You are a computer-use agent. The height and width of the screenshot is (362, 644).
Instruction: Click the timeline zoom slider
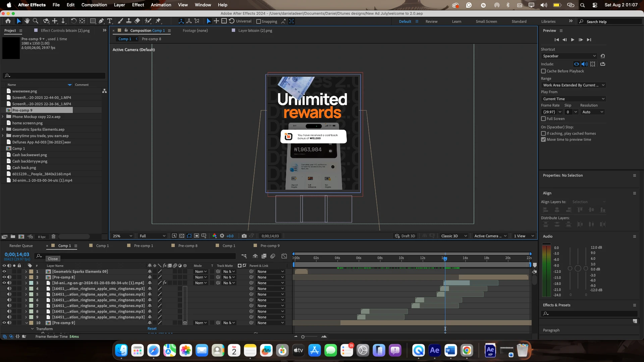303,337
